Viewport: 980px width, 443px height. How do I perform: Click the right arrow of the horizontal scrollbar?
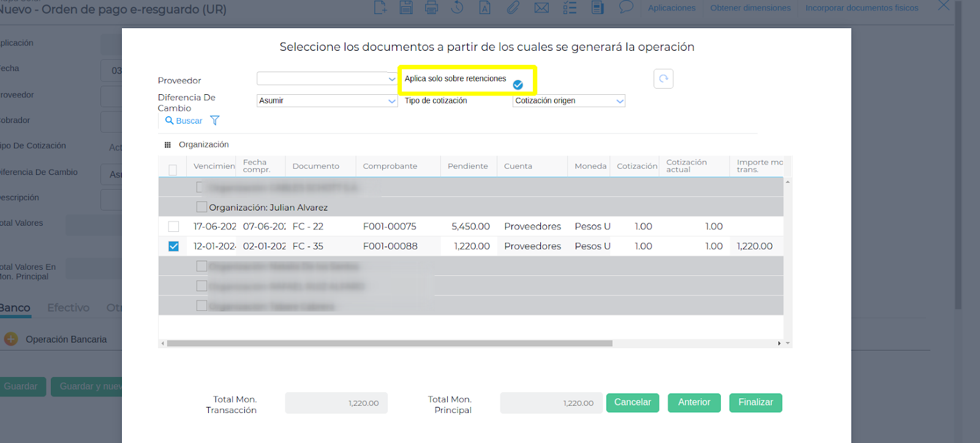click(x=779, y=343)
